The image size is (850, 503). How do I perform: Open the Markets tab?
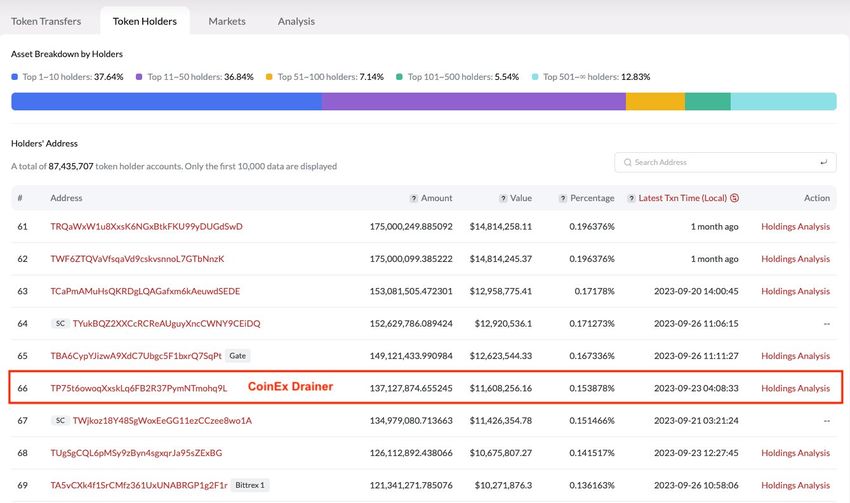click(226, 21)
